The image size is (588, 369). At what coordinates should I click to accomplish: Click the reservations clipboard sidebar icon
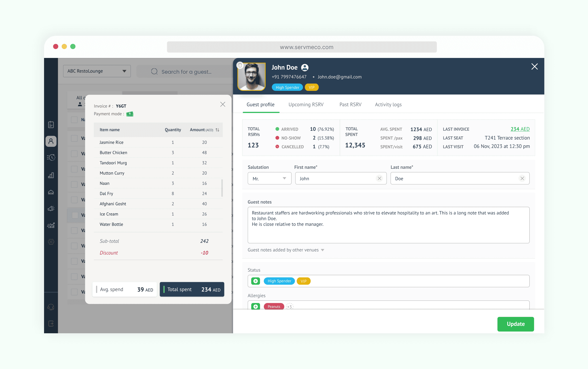pyautogui.click(x=51, y=125)
